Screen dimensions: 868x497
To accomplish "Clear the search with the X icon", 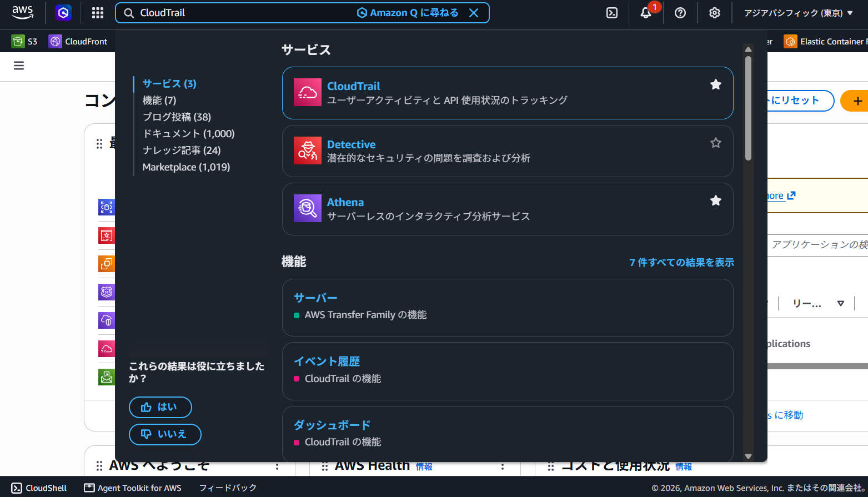I will [x=474, y=13].
